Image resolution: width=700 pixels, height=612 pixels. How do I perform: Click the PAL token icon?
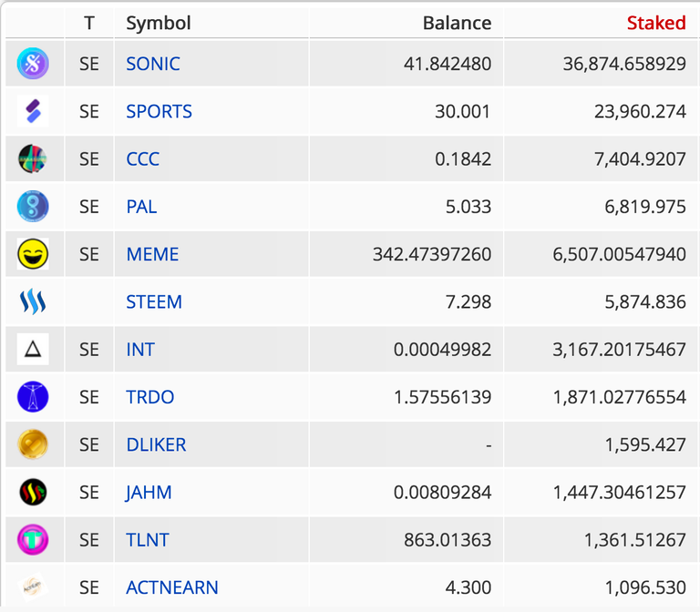point(33,207)
